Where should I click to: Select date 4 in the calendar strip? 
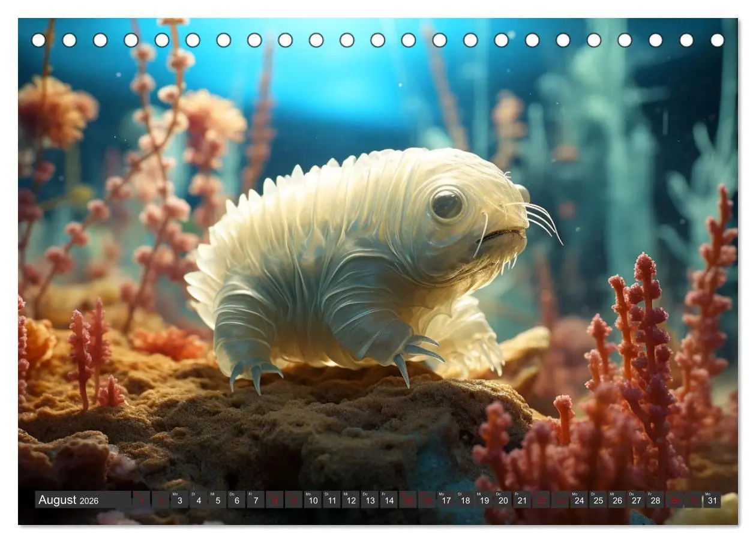pos(199,500)
